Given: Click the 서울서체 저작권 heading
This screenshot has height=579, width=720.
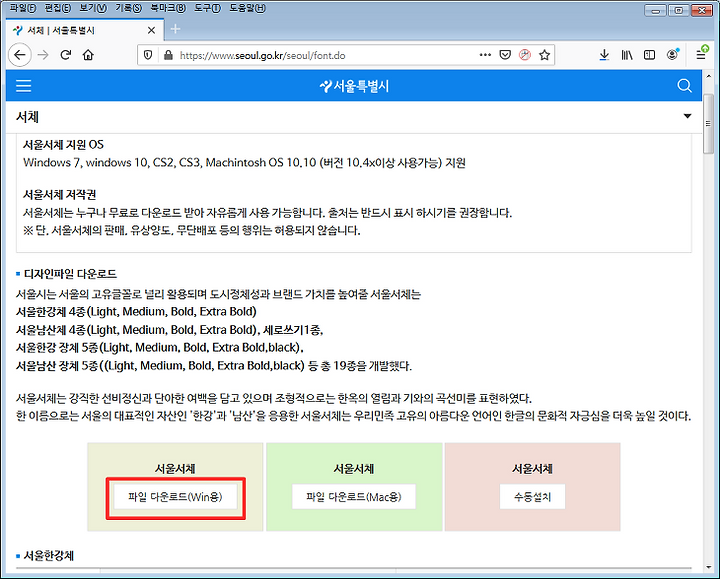Looking at the screenshot, I should (60, 195).
